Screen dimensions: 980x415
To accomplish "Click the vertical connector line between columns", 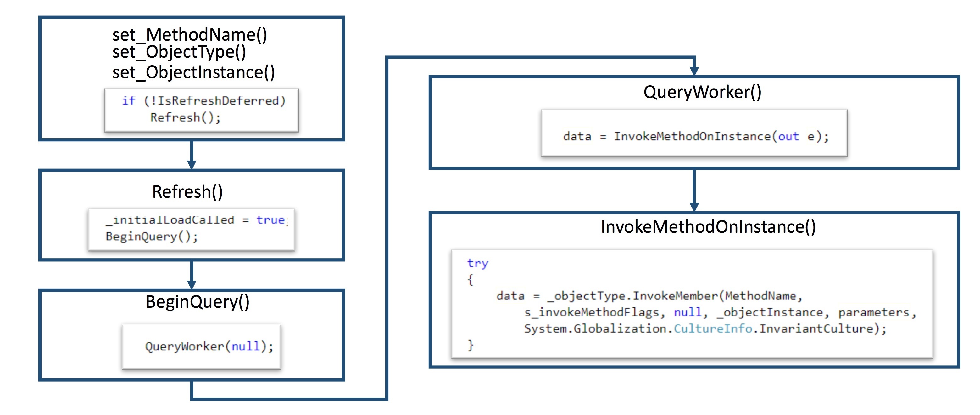I will coord(387,229).
